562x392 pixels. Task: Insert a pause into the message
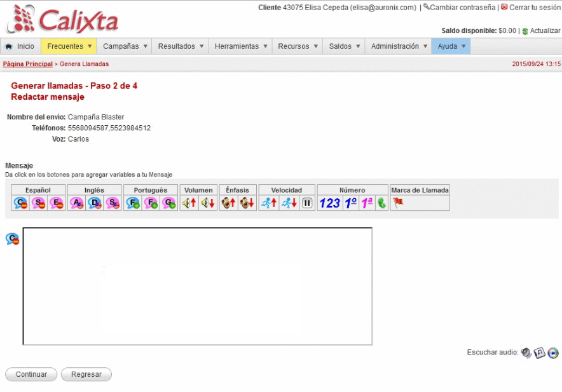[307, 203]
